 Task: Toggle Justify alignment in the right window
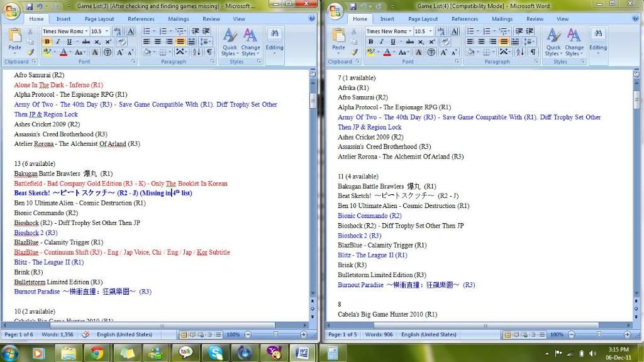click(504, 41)
